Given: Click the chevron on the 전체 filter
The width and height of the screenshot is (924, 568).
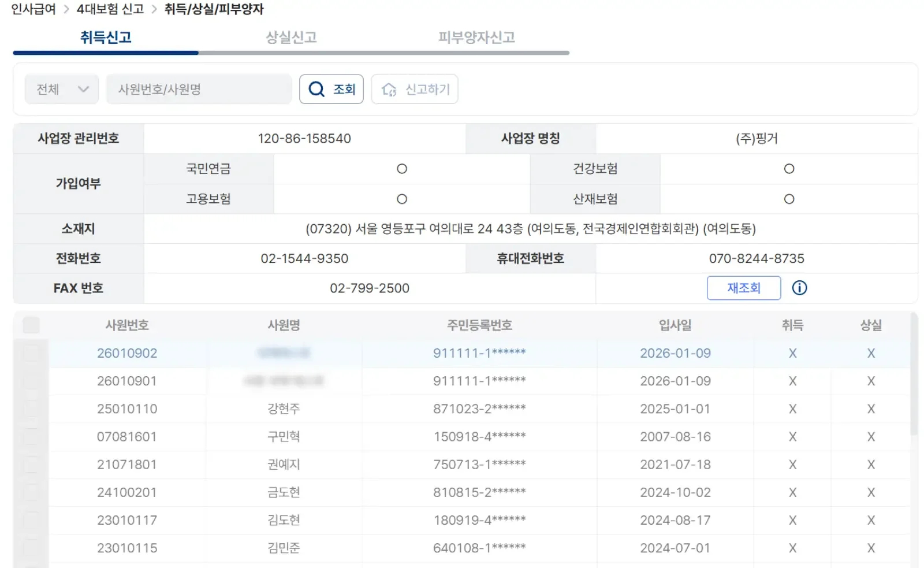Looking at the screenshot, I should [84, 89].
